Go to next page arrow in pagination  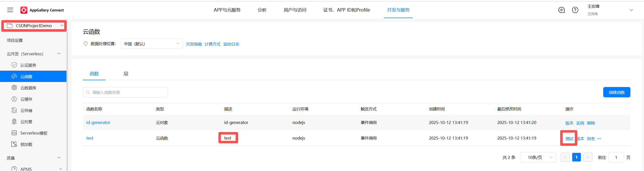(588, 157)
